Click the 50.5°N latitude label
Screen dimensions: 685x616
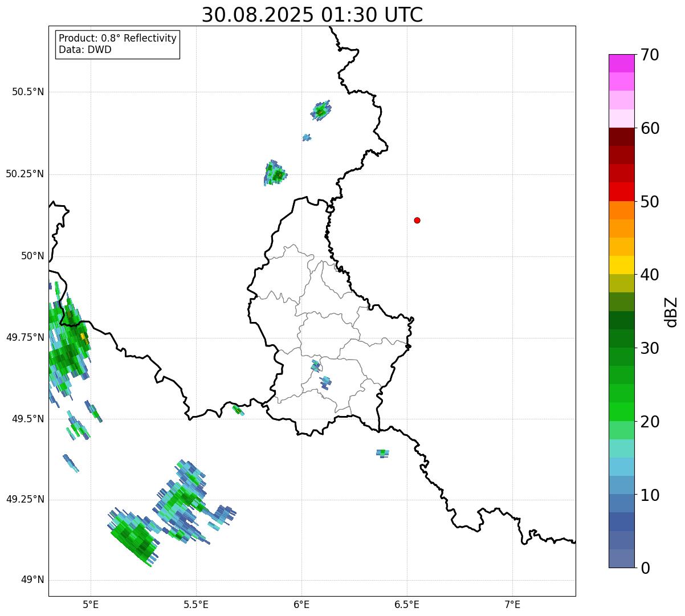point(28,92)
